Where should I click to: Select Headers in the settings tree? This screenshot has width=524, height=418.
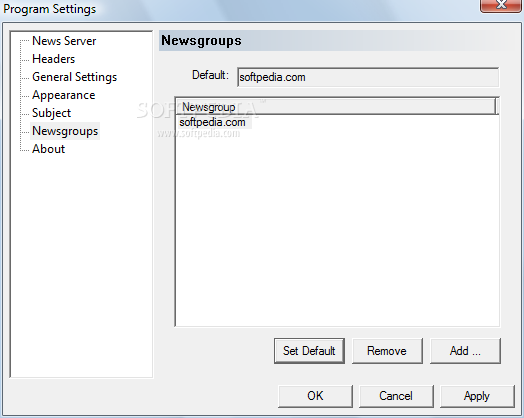click(53, 59)
